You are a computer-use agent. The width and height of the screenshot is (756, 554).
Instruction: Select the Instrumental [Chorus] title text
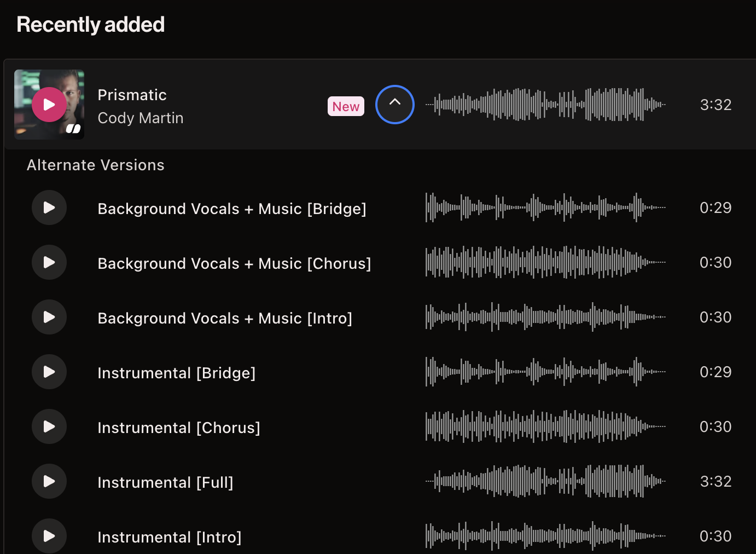click(x=179, y=428)
